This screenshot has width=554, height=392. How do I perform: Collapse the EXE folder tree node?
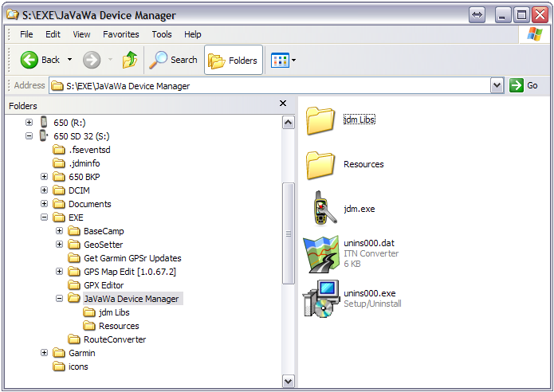(45, 218)
